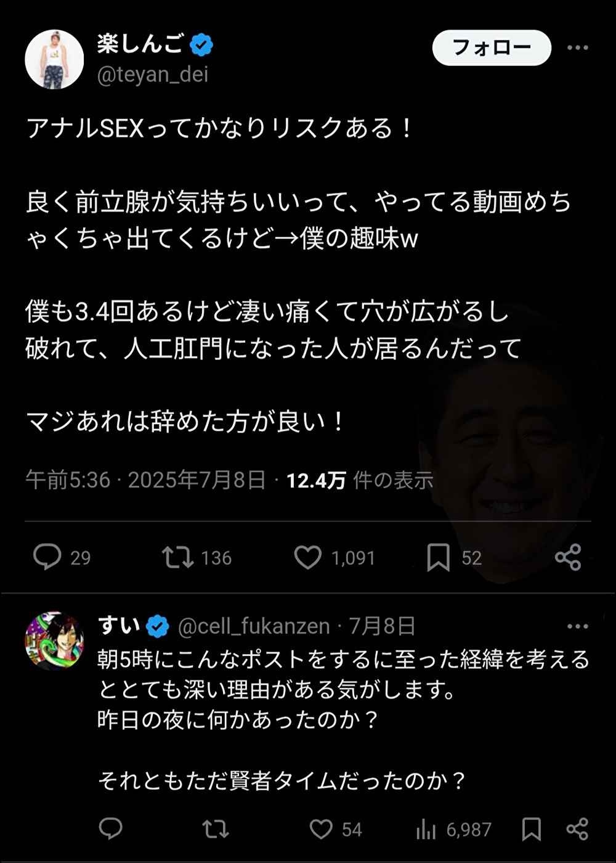Open the main poster's profile picture
This screenshot has width=616, height=863.
coord(54,59)
